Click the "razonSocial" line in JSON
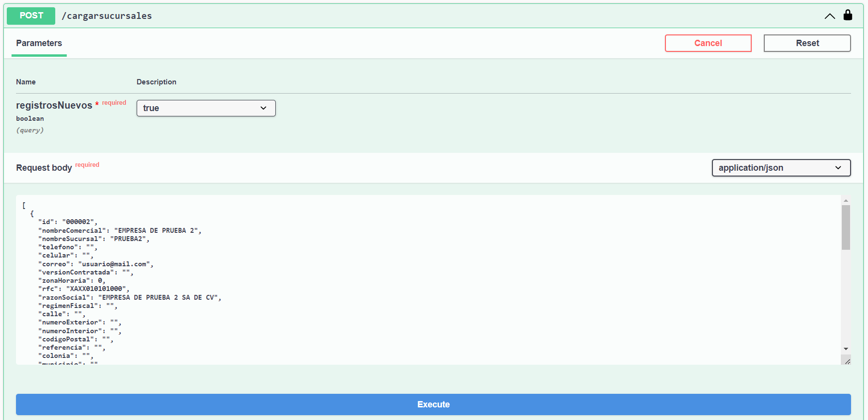This screenshot has height=420, width=868. [x=130, y=297]
